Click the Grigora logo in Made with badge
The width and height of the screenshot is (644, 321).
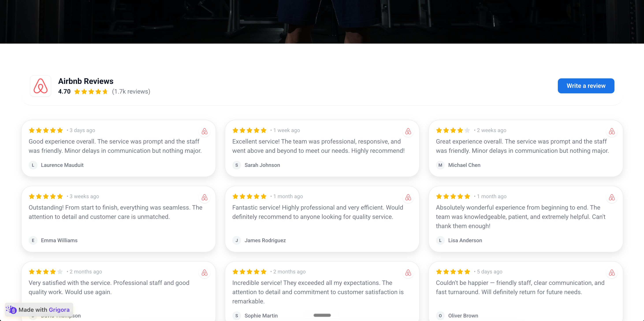point(11,310)
